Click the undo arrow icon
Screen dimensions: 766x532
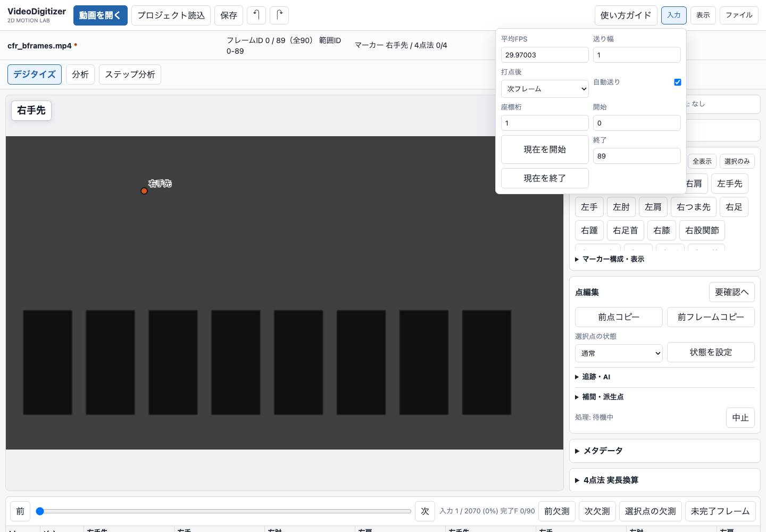pos(256,15)
